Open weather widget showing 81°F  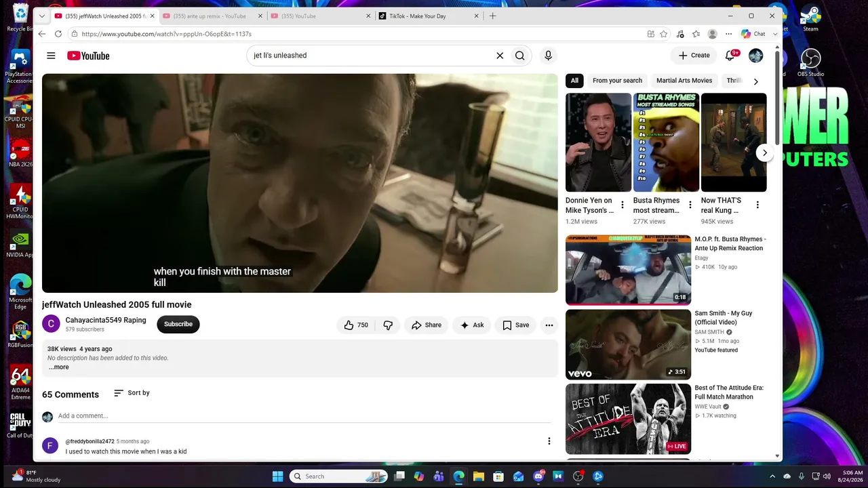click(37, 476)
